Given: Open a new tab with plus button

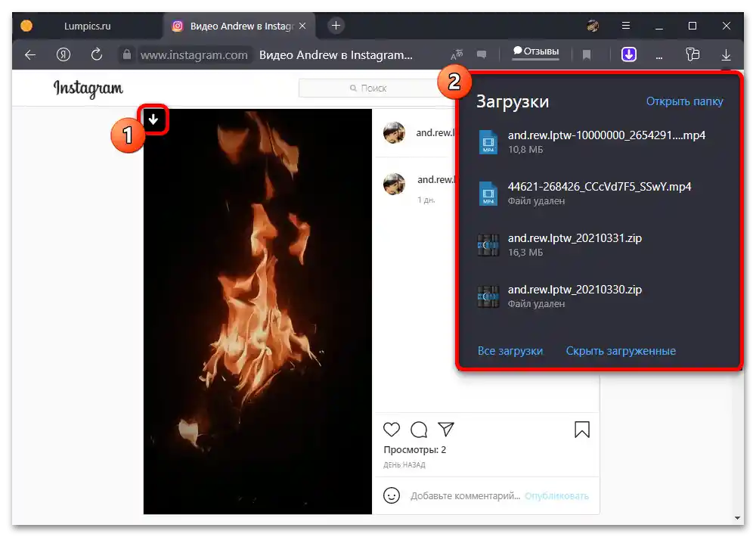Looking at the screenshot, I should pyautogui.click(x=336, y=26).
